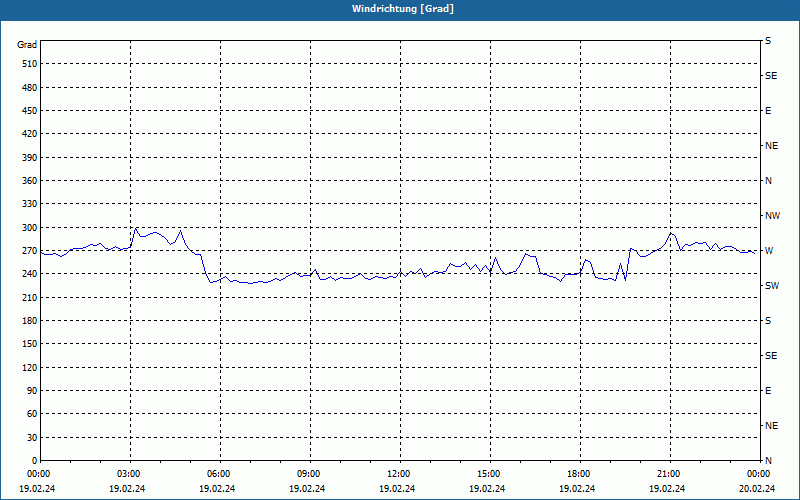
Task: Select the 19.02.24 date under 12:00
Action: [x=397, y=488]
